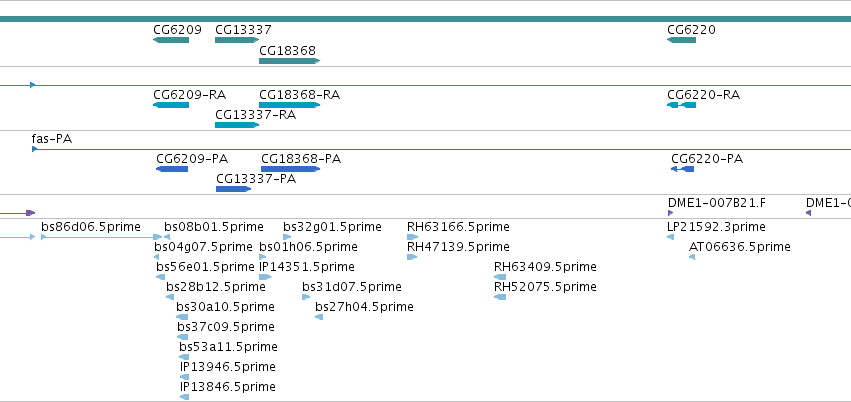
Task: Select the bs86d06.5prime EST feature
Action: click(x=101, y=237)
